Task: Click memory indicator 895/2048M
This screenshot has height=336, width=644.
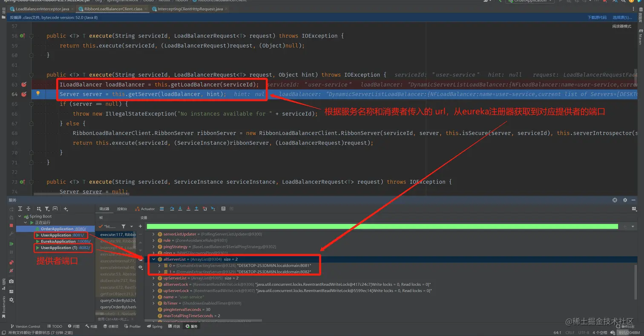Action: point(630,333)
